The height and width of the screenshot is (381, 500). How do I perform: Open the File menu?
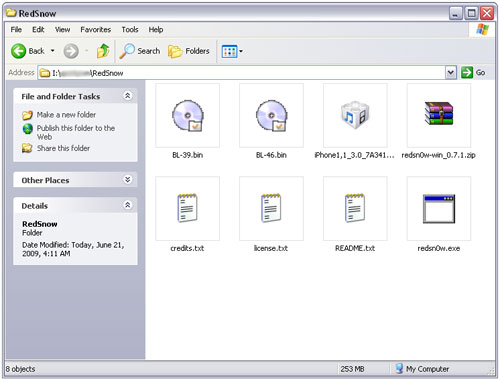[16, 30]
